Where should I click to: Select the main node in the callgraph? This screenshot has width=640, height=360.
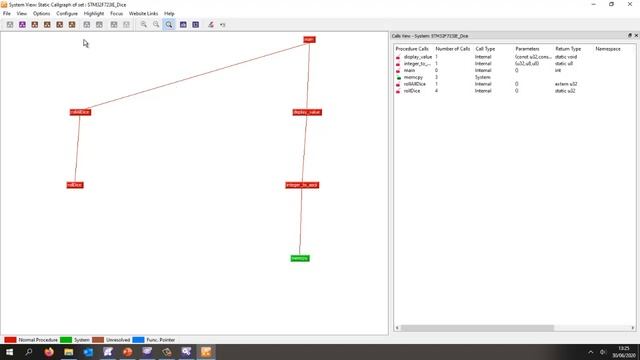click(x=309, y=40)
